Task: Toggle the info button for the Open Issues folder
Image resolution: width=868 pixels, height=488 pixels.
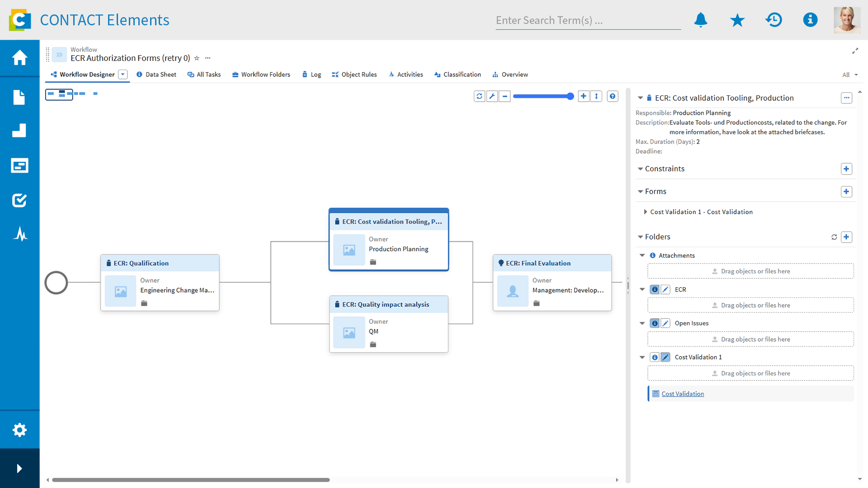Action: [654, 324]
